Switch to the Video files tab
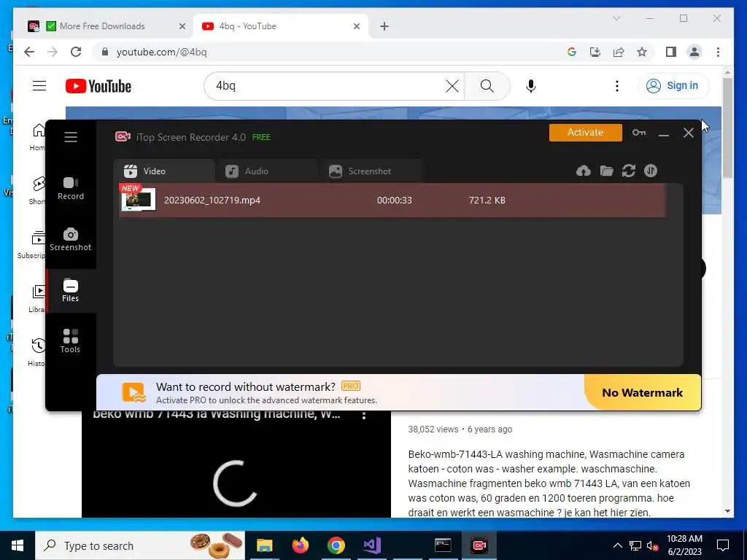The width and height of the screenshot is (747, 560). tap(164, 171)
